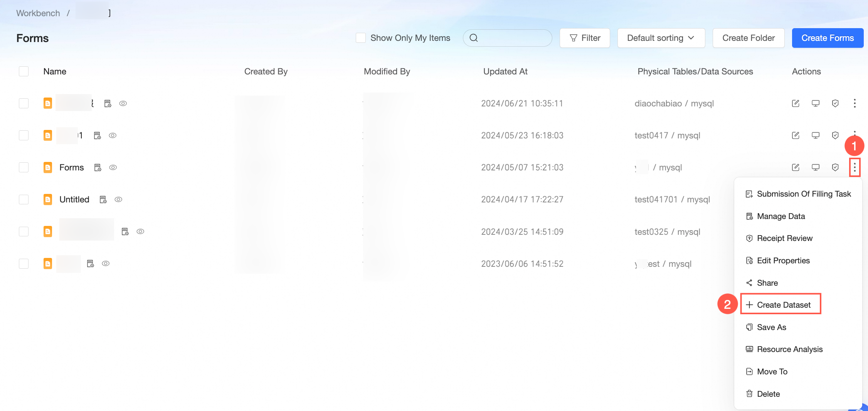Check the select-all checkbox in header
The height and width of the screenshot is (411, 868).
tap(24, 71)
